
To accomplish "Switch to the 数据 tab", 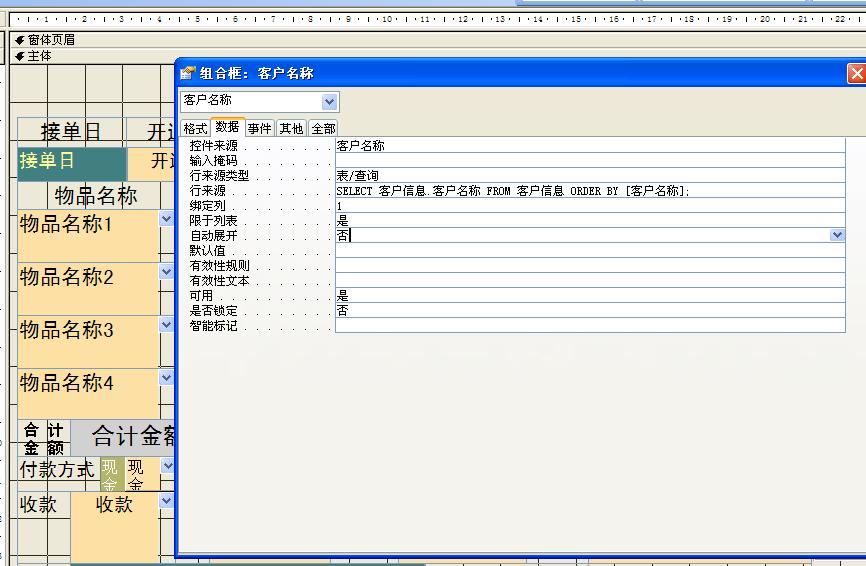I will (x=227, y=127).
